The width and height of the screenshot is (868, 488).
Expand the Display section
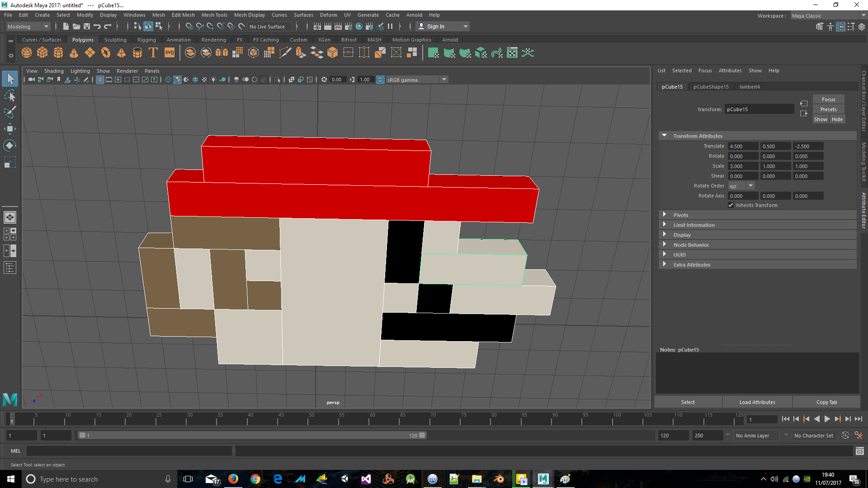pos(664,235)
